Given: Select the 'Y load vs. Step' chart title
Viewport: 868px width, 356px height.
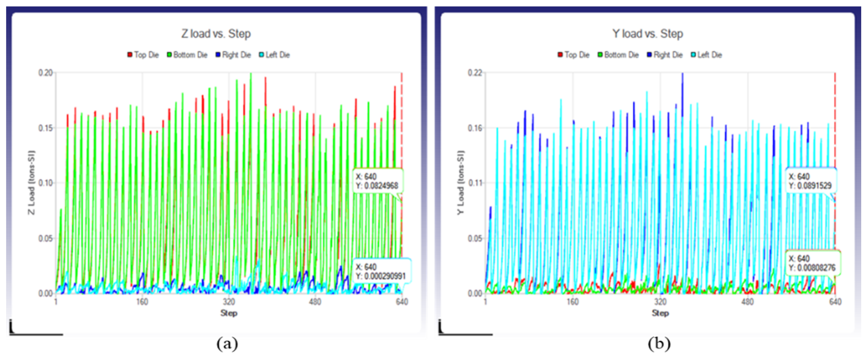Looking at the screenshot, I should tap(648, 34).
